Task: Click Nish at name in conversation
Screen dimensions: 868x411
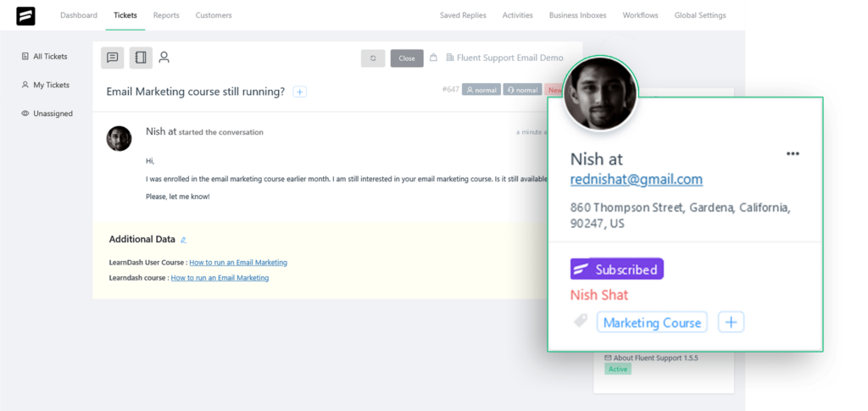Action: pos(161,131)
